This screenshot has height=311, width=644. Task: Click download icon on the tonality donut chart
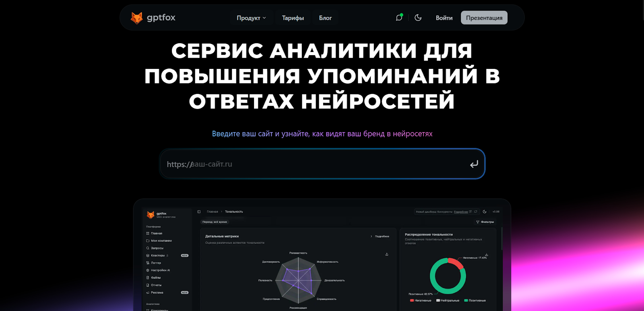pyautogui.click(x=487, y=255)
